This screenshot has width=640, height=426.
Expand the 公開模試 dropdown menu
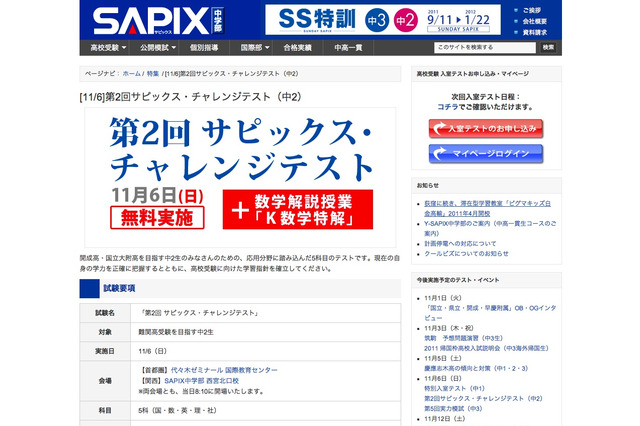pos(158,48)
